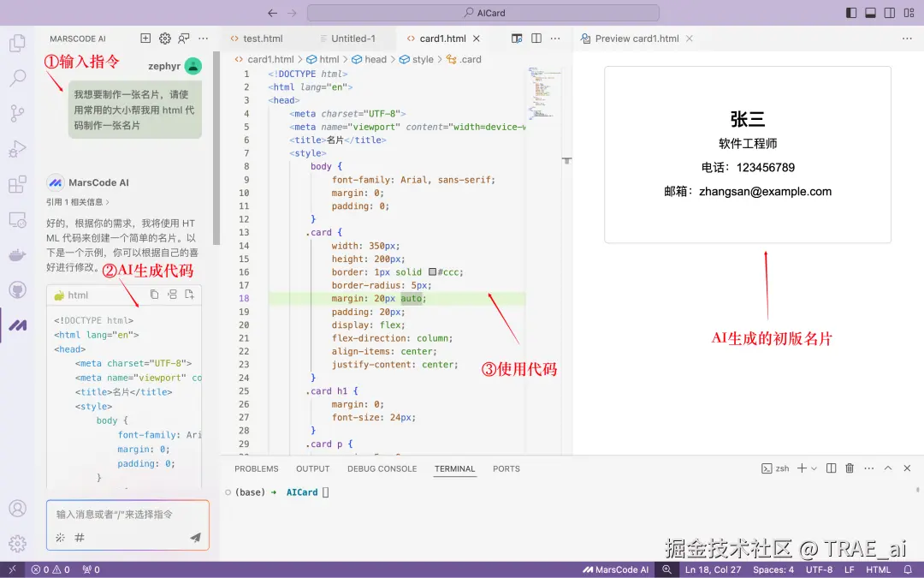The width and height of the screenshot is (924, 578).
Task: Click the #ccc color swatch on line 16
Action: 433,272
